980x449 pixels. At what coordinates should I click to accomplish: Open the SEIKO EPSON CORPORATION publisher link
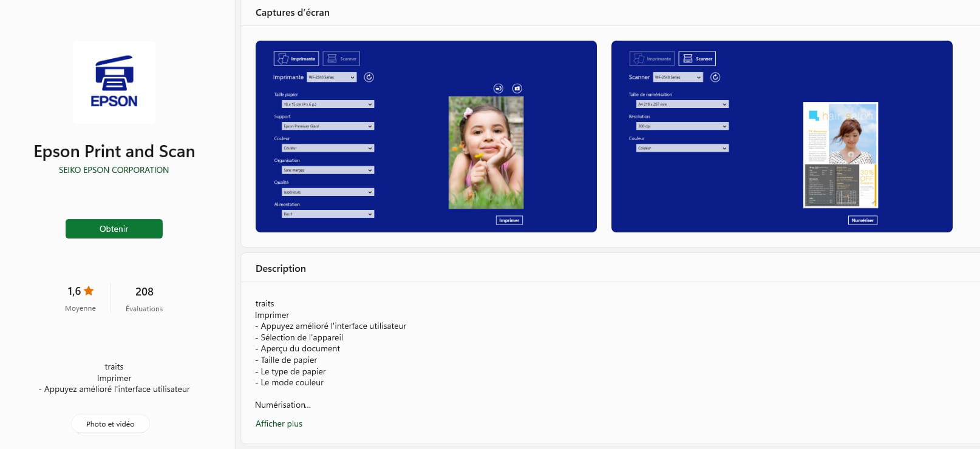[114, 170]
